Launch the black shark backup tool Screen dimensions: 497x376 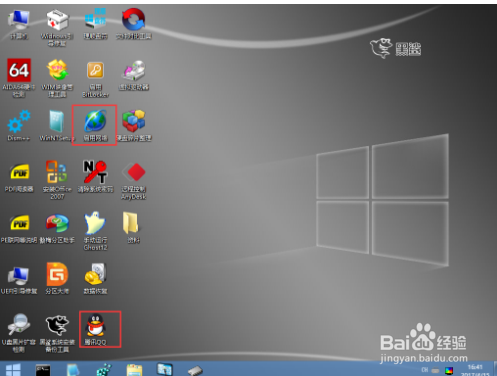tap(57, 333)
